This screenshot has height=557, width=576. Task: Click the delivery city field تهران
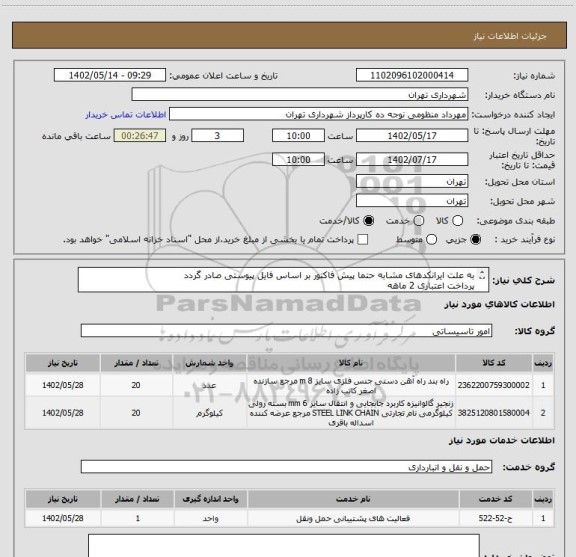(x=412, y=201)
